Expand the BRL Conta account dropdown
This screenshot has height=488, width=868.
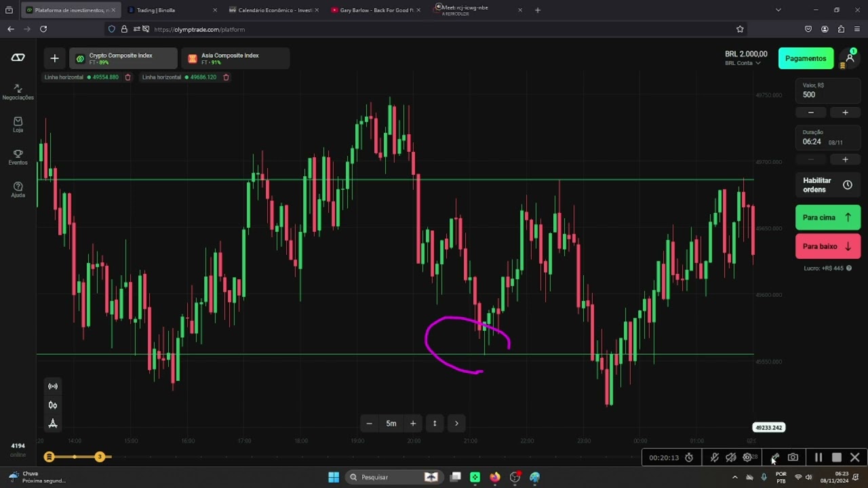tap(743, 63)
